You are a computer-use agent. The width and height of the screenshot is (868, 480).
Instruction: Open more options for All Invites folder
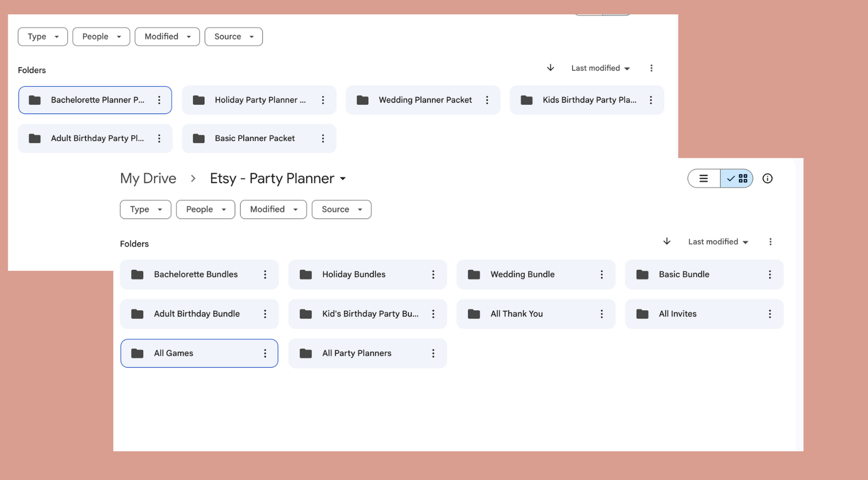[x=770, y=314]
